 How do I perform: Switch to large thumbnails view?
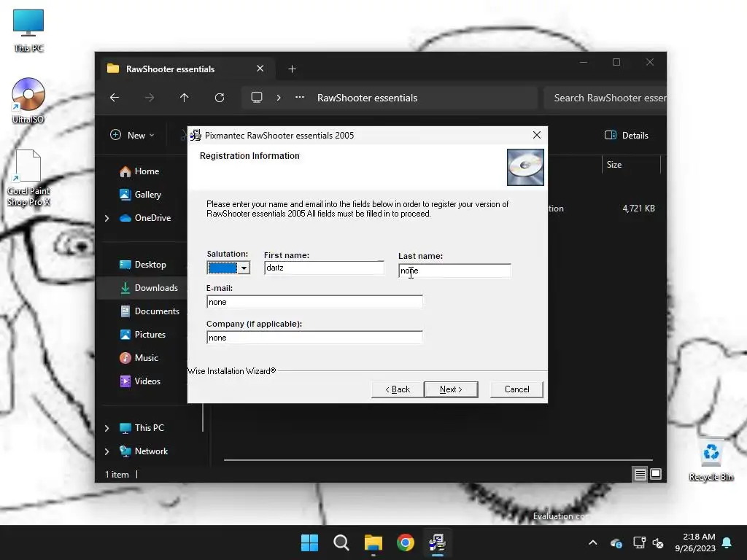tap(656, 474)
